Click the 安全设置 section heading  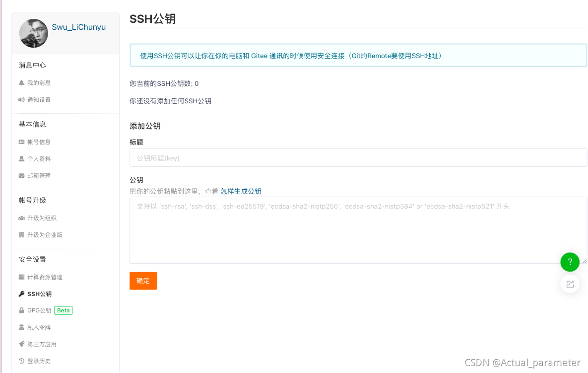coord(32,259)
